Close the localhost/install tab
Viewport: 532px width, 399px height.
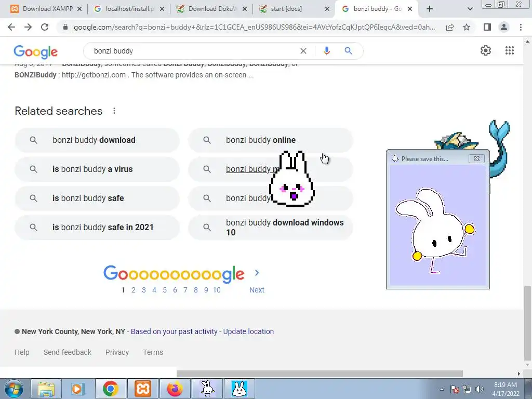[162, 9]
